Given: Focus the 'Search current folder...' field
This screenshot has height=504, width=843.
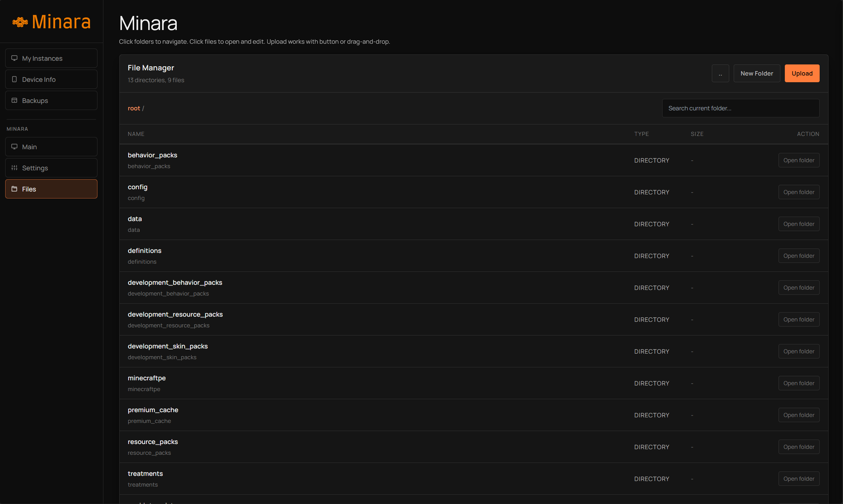Looking at the screenshot, I should pos(741,108).
